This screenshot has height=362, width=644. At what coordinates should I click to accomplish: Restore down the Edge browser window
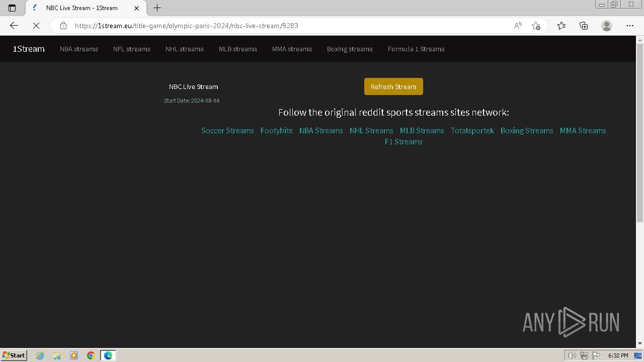click(614, 5)
